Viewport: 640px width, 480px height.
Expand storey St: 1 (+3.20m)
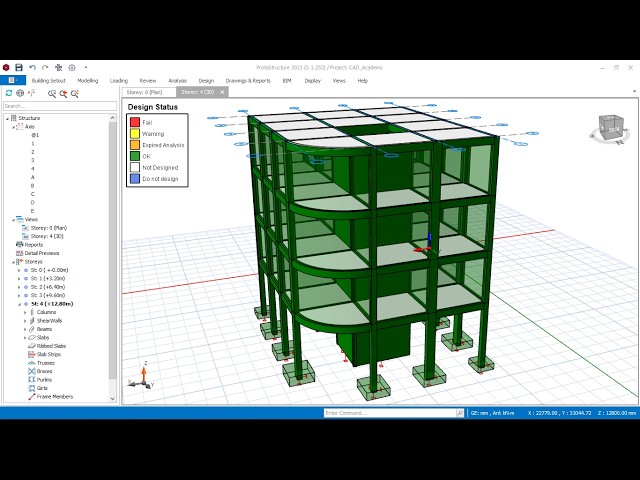click(19, 279)
